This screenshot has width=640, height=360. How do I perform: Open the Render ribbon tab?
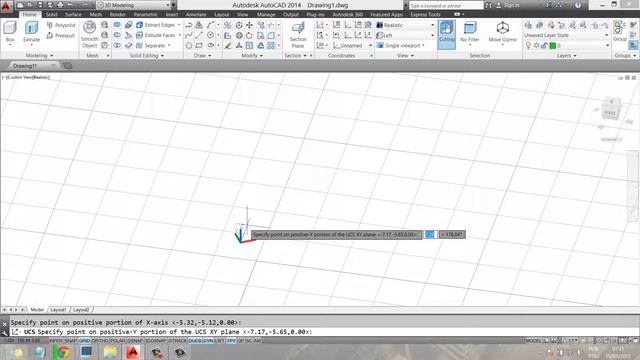click(118, 14)
